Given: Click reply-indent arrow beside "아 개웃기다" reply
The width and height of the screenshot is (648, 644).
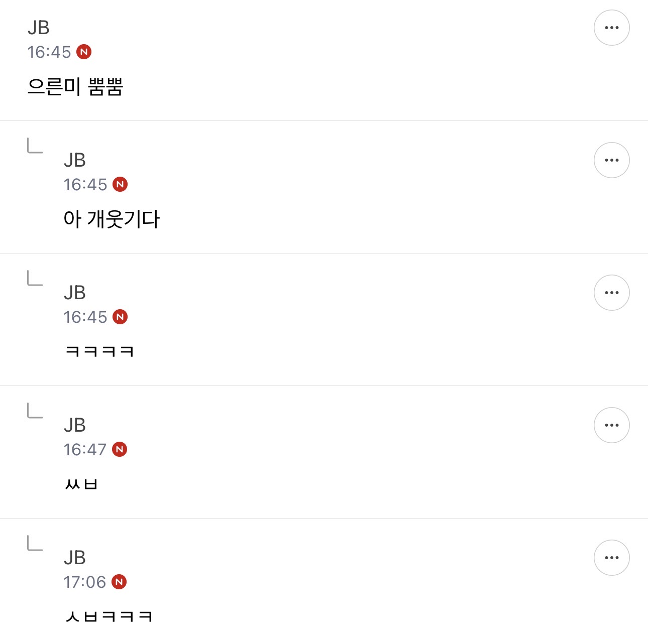Looking at the screenshot, I should point(35,146).
